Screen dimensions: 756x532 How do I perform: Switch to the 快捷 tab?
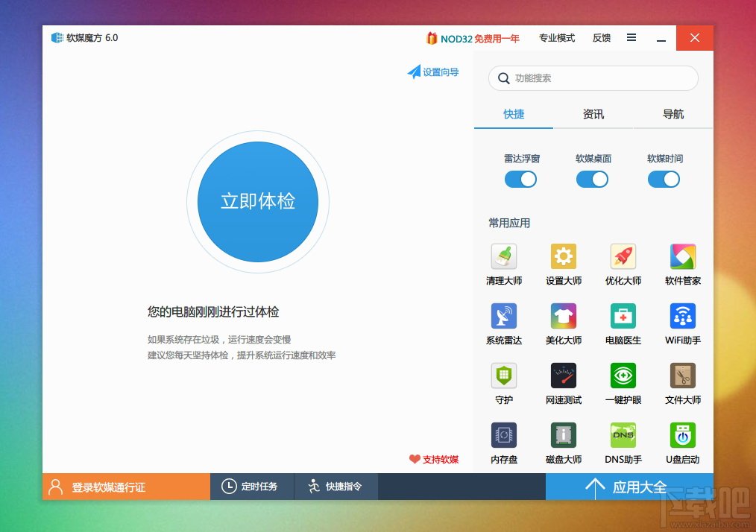514,114
